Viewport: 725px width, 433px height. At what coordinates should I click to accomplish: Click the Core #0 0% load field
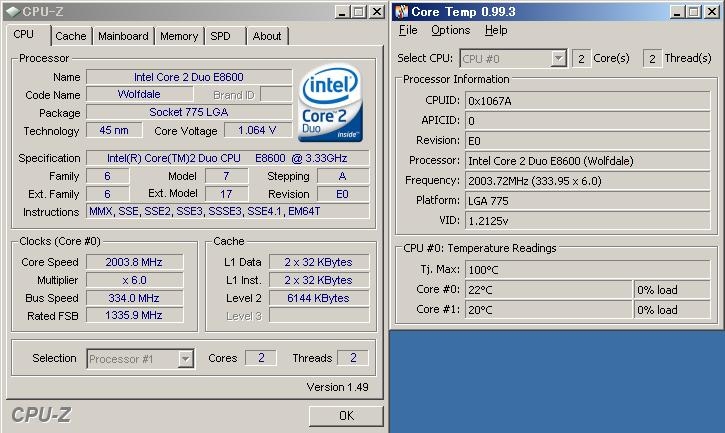tap(672, 290)
